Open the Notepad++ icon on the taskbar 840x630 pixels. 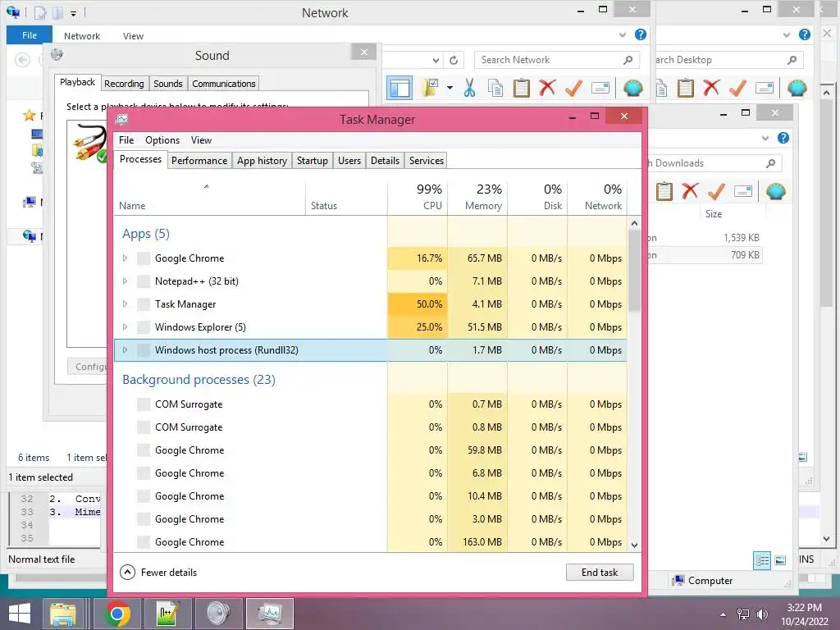point(167,614)
